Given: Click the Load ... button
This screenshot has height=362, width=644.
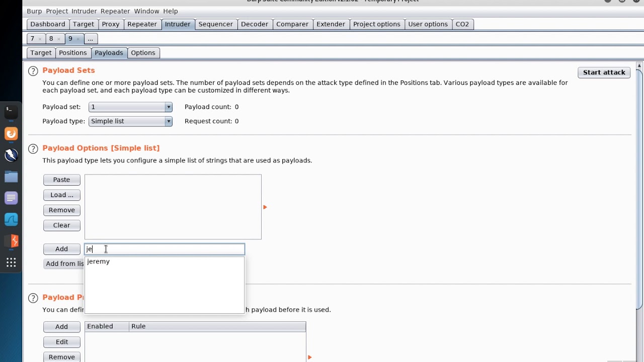Looking at the screenshot, I should pyautogui.click(x=62, y=195).
